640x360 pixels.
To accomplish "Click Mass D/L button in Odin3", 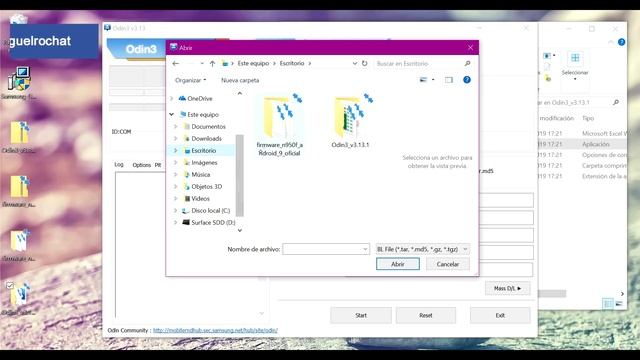I will click(507, 288).
